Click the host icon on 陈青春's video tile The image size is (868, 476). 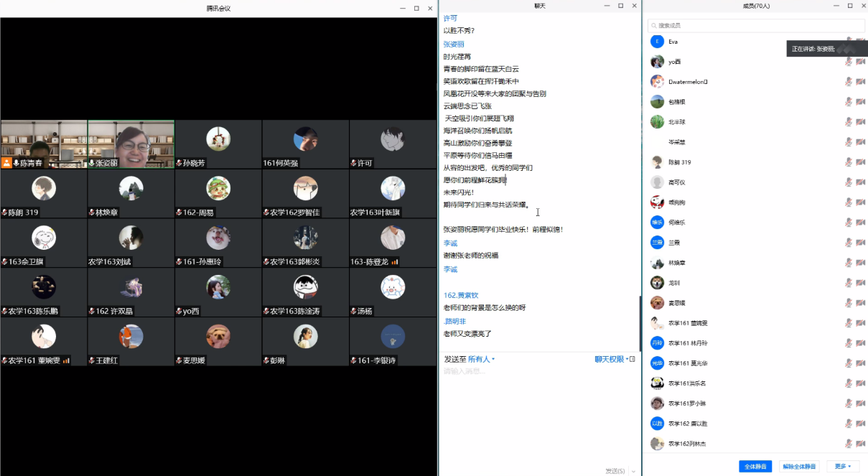[x=6, y=163]
